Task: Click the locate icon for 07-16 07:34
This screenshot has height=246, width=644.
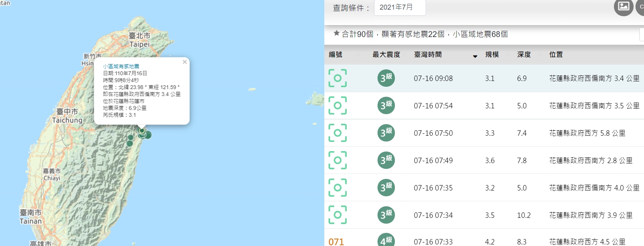Action: 337,215
